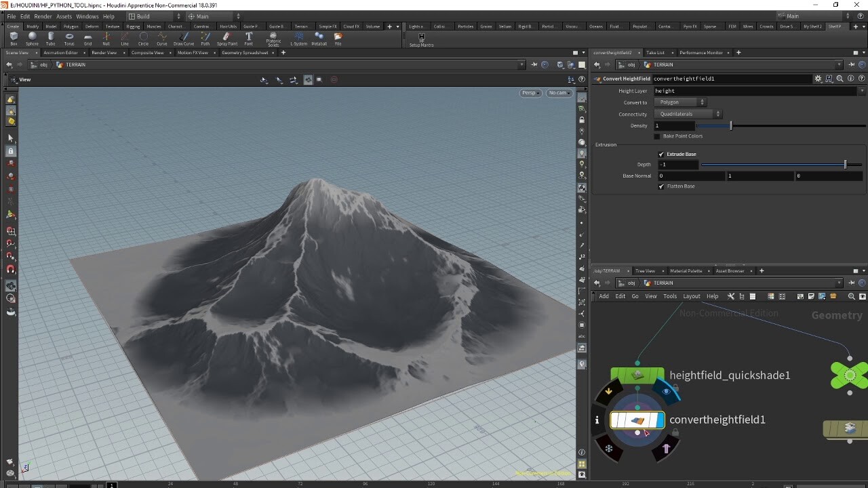Viewport: 868px width, 488px height.
Task: Open the Layout menu in the network editor
Action: pos(691,296)
